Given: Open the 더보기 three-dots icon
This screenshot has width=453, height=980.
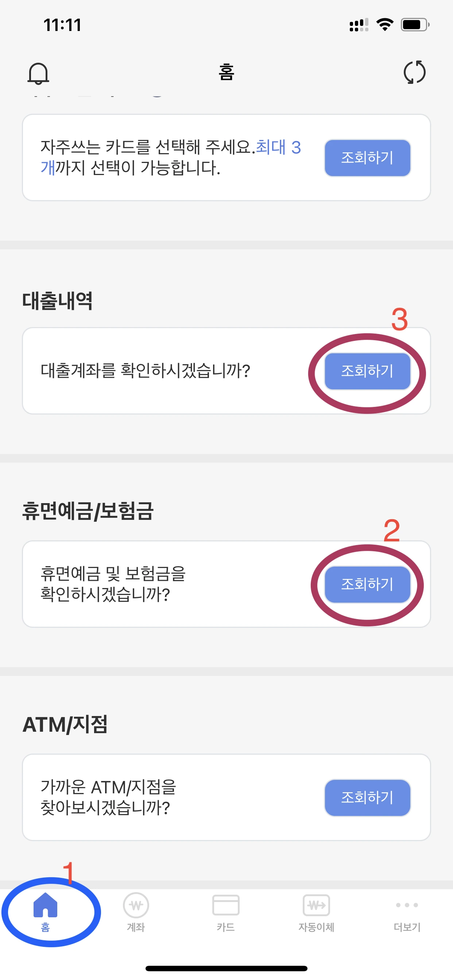Looking at the screenshot, I should coord(407,905).
